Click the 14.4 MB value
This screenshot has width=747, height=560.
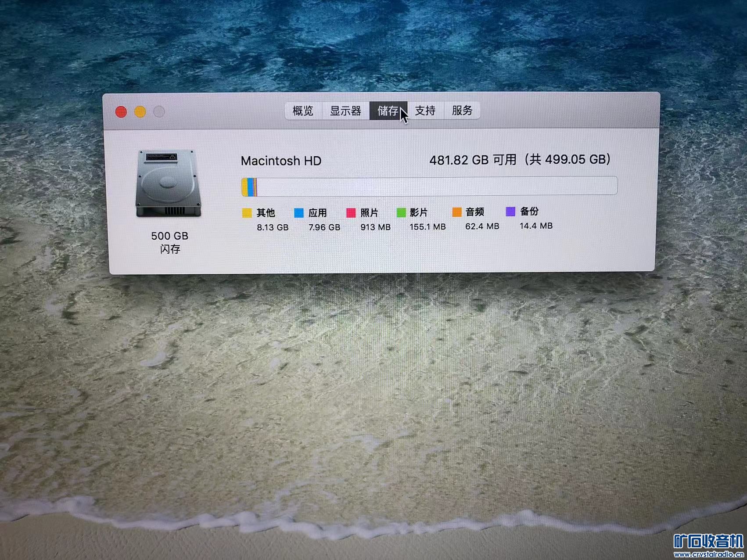coord(536,226)
